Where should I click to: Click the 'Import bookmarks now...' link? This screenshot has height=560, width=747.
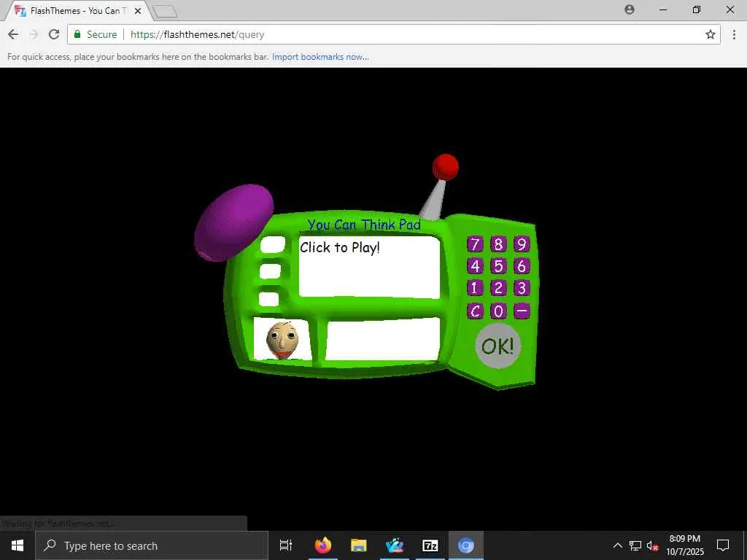[320, 57]
